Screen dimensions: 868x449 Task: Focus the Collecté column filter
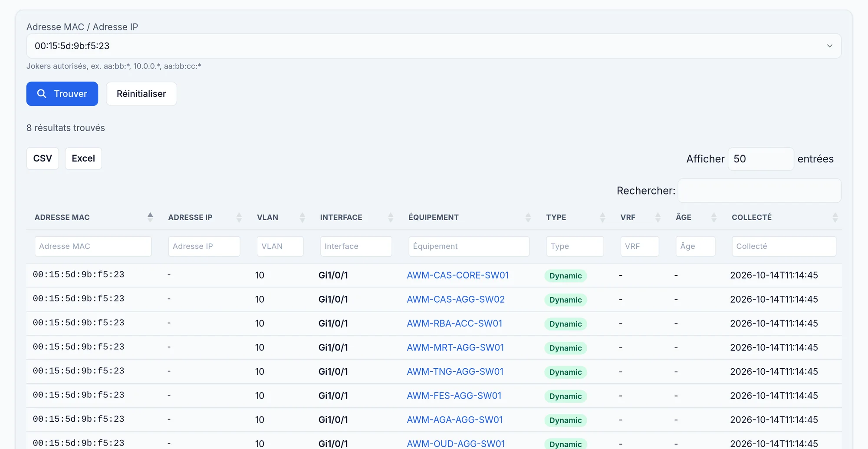(784, 246)
